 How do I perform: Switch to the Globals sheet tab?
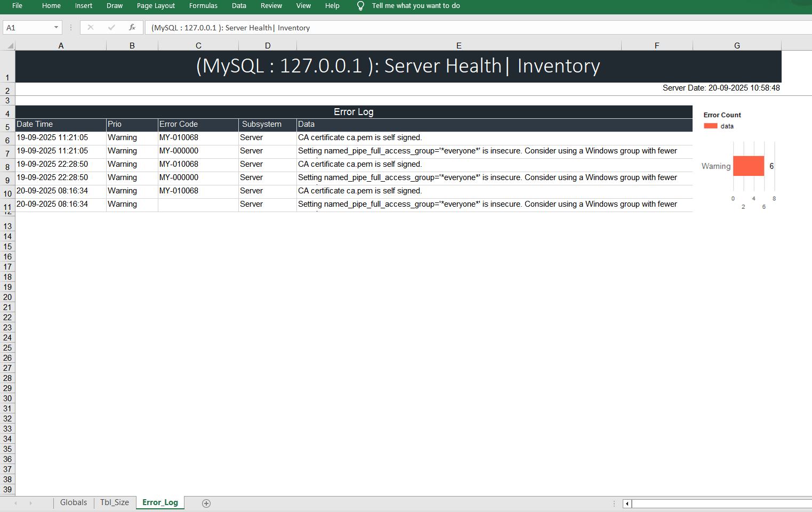74,502
